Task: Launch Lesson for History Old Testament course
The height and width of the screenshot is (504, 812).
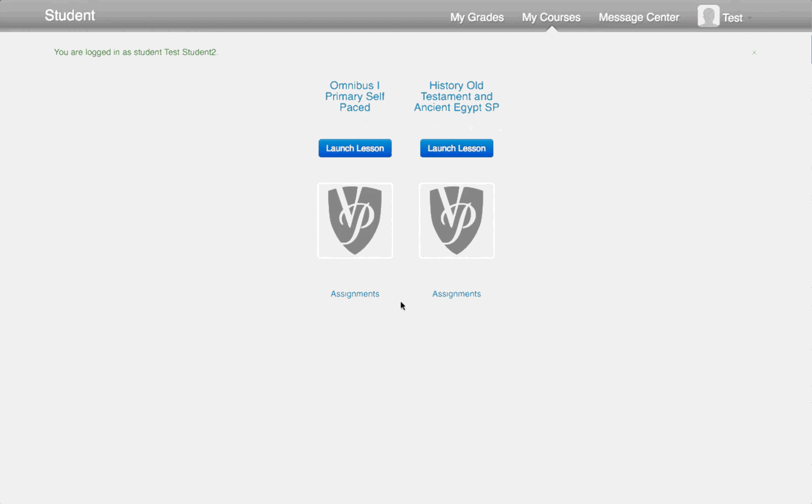Action: (x=457, y=148)
